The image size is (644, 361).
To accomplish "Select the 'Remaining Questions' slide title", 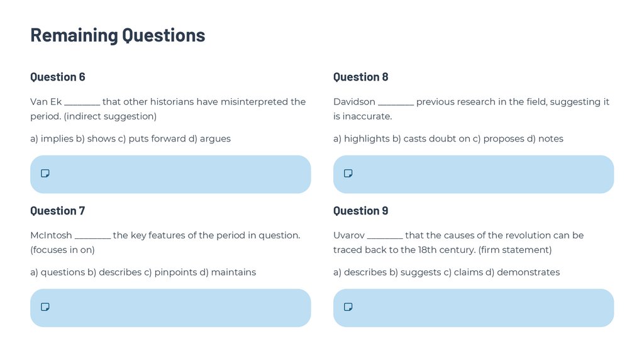I will (x=118, y=35).
